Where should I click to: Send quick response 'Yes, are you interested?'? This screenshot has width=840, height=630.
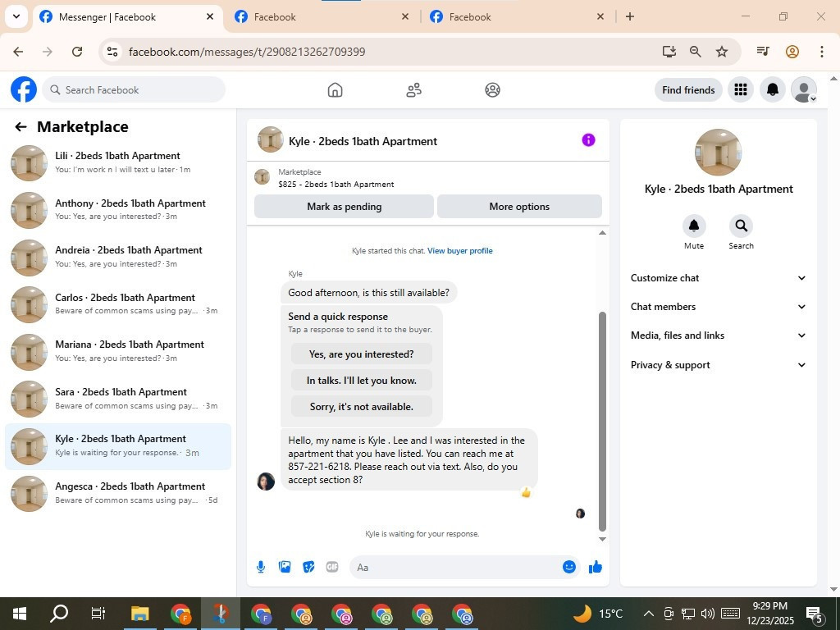362,354
